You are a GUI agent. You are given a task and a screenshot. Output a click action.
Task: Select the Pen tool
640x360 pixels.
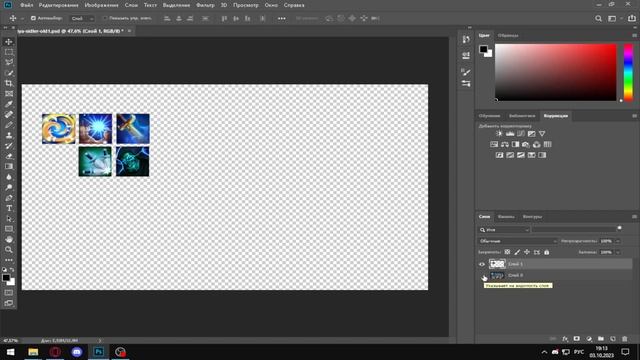coord(9,198)
